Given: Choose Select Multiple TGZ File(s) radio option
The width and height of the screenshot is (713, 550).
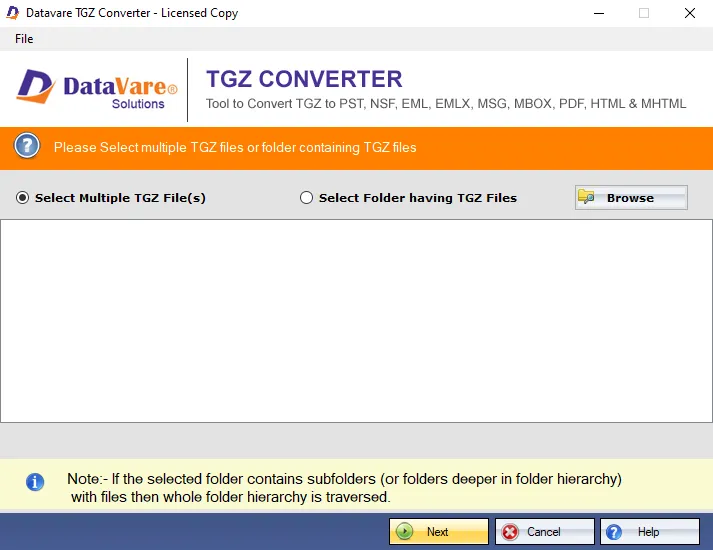Looking at the screenshot, I should (111, 198).
